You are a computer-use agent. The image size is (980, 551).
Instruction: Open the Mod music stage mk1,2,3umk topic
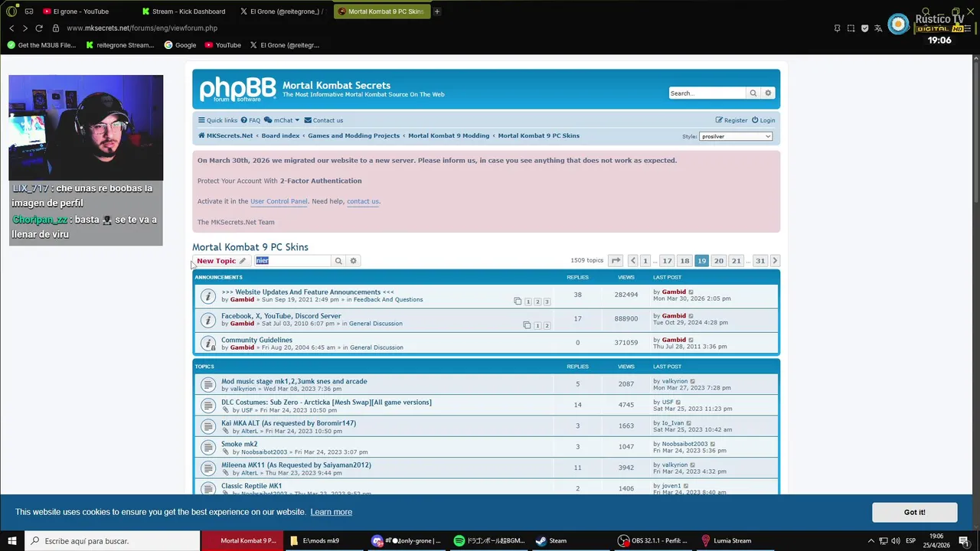pyautogui.click(x=294, y=381)
